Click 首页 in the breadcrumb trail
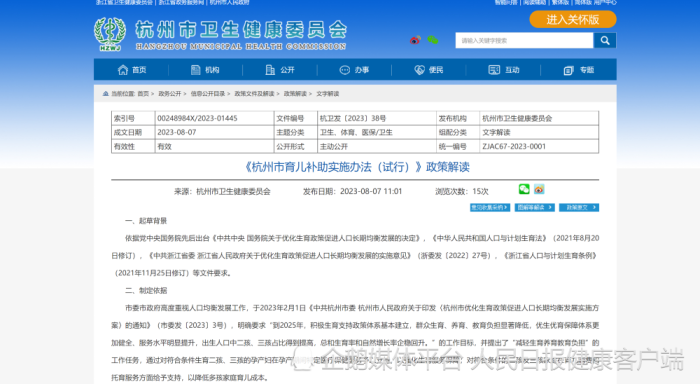Screen dimensions: 700x384 coord(143,94)
